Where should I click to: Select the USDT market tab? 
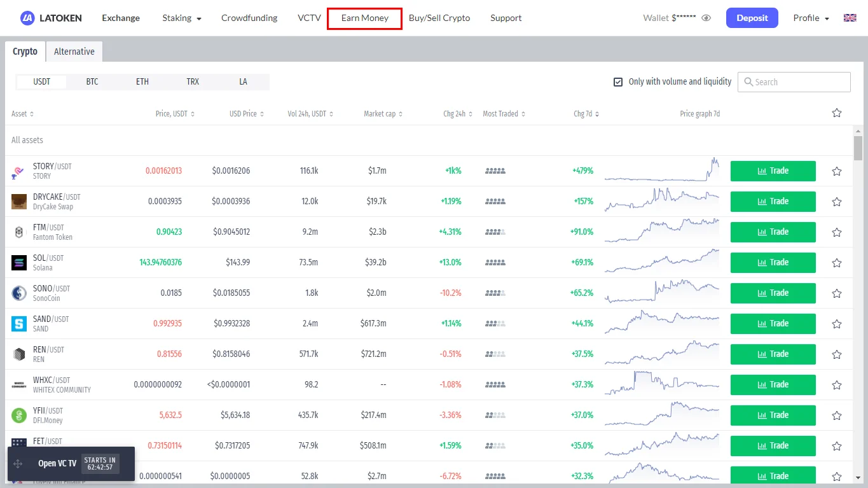click(x=42, y=82)
